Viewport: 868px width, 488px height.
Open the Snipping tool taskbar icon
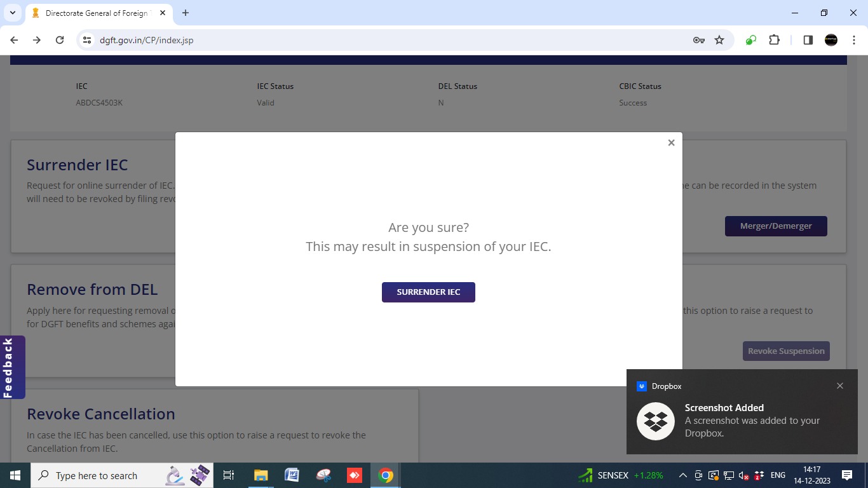323,475
